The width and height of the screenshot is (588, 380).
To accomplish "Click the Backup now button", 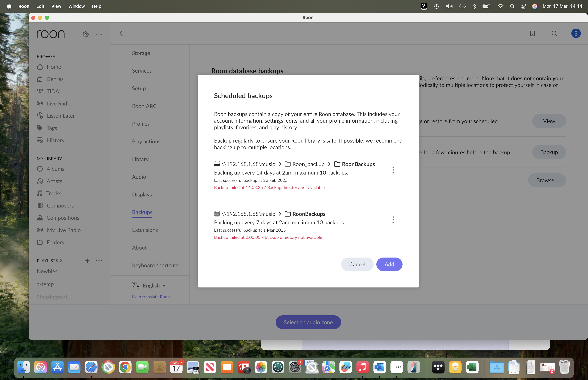I will coord(549,152).
